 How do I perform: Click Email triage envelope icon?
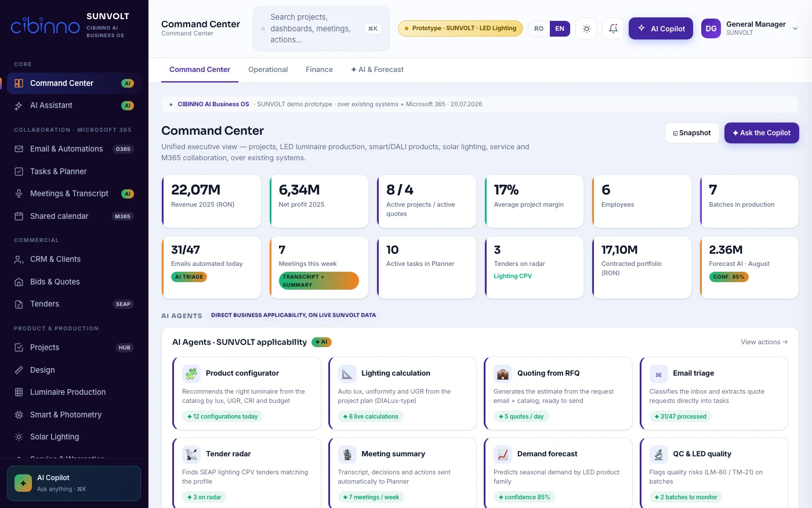coord(659,374)
